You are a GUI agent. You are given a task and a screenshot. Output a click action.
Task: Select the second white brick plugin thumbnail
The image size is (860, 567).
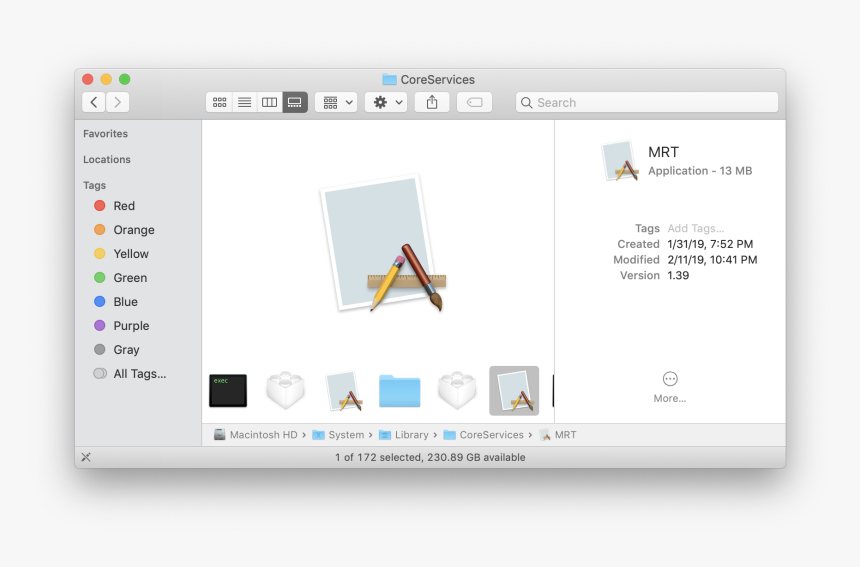(x=457, y=390)
